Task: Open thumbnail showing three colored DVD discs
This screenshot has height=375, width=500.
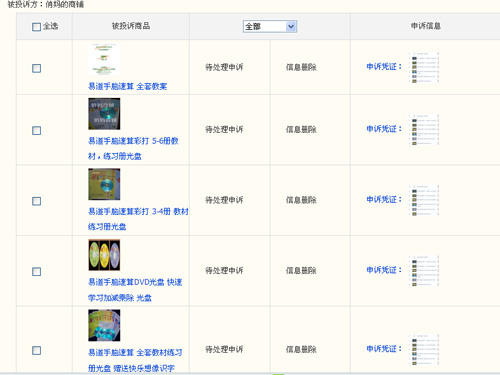Action: 104,255
